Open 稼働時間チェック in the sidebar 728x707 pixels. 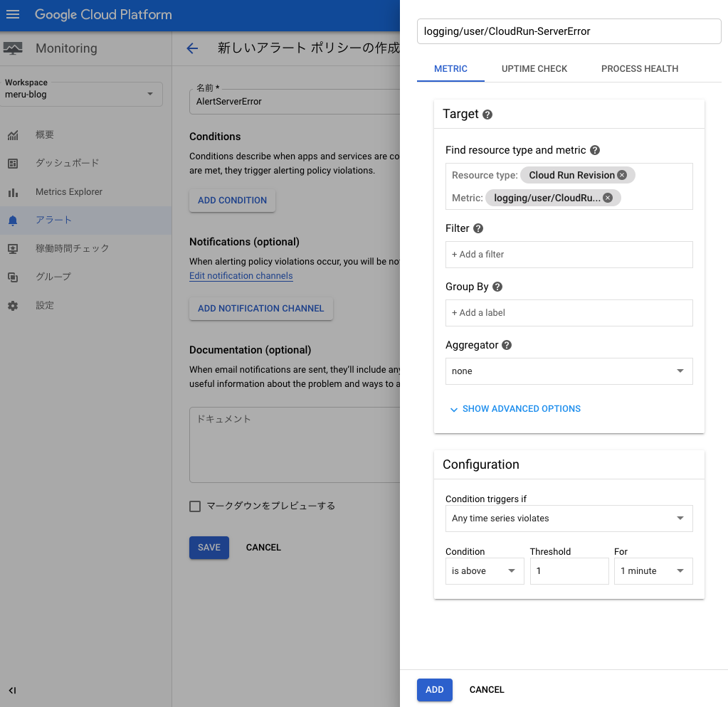coord(86,249)
